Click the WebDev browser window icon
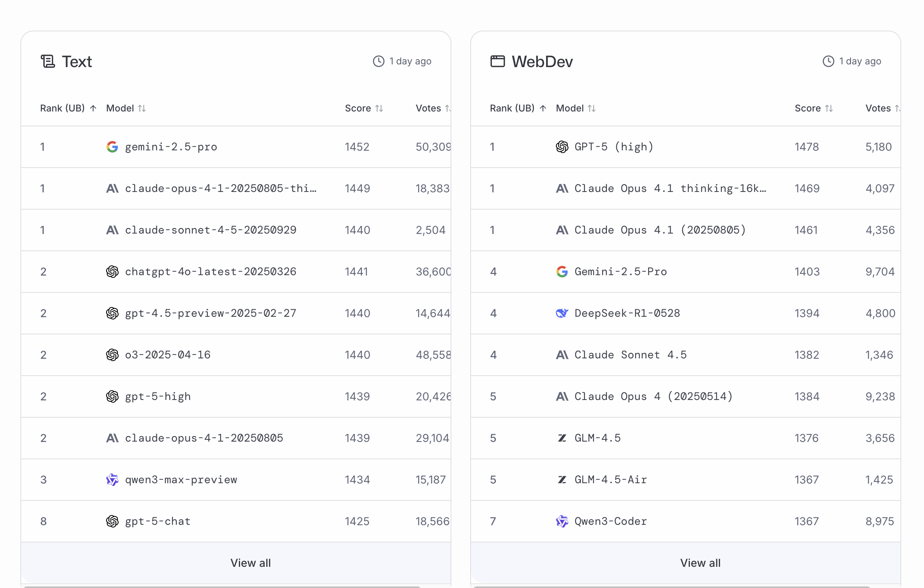This screenshot has width=924, height=588. [497, 61]
